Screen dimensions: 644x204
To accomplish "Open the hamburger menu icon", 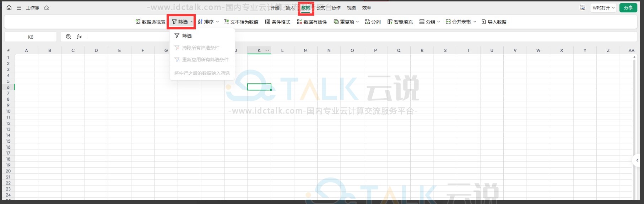I will click(x=19, y=7).
